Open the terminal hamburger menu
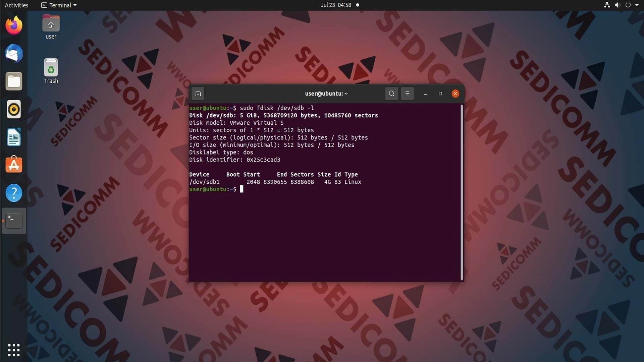 tap(407, 94)
